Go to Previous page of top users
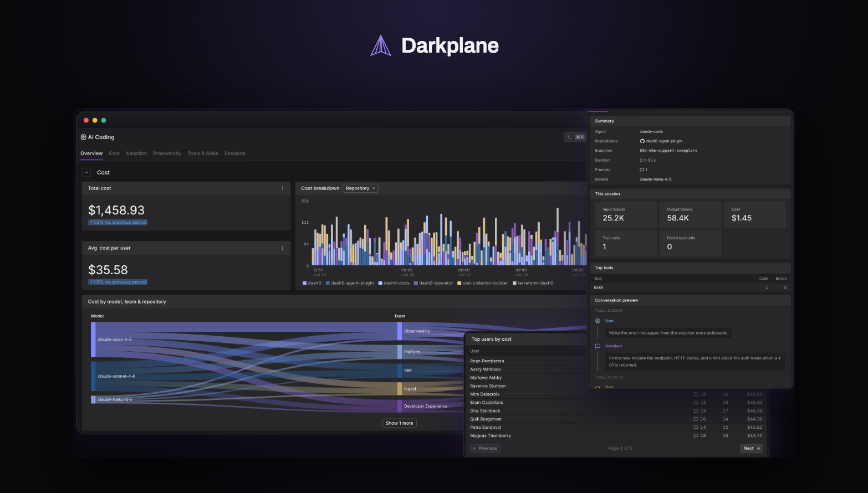Screen dimensions: 868x493 point(485,449)
